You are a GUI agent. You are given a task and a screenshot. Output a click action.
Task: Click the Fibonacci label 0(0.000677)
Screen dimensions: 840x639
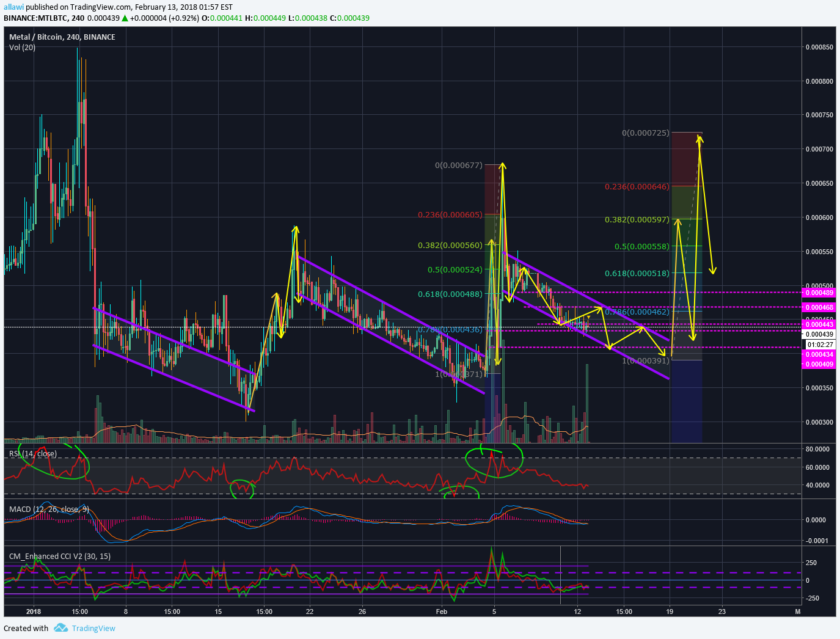[x=458, y=165]
